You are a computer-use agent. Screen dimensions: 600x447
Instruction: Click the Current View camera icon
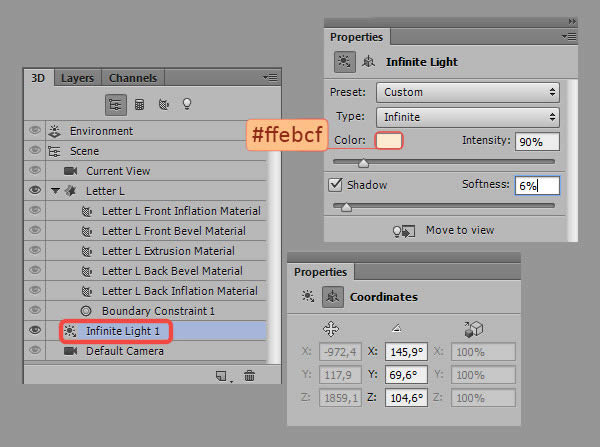[70, 171]
